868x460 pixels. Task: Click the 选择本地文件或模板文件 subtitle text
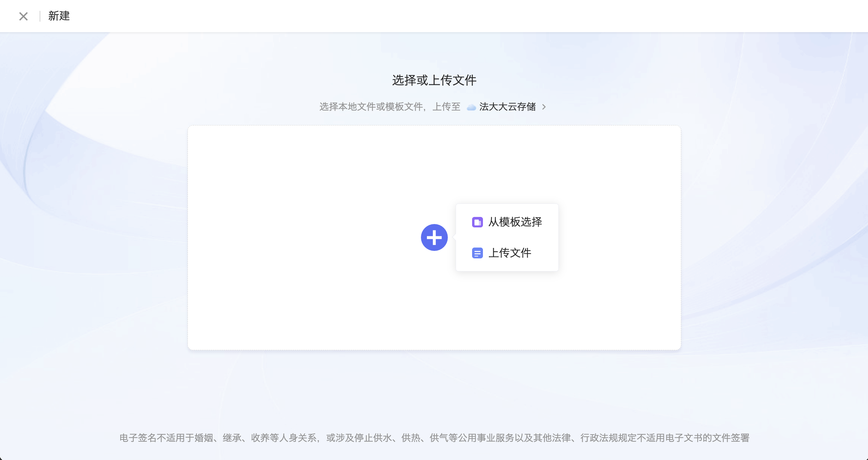(x=371, y=107)
